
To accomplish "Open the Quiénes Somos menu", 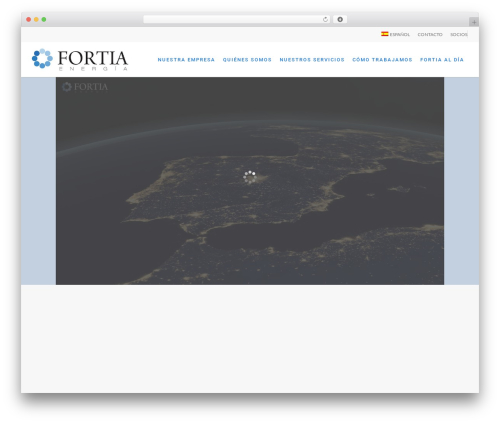I will (247, 60).
